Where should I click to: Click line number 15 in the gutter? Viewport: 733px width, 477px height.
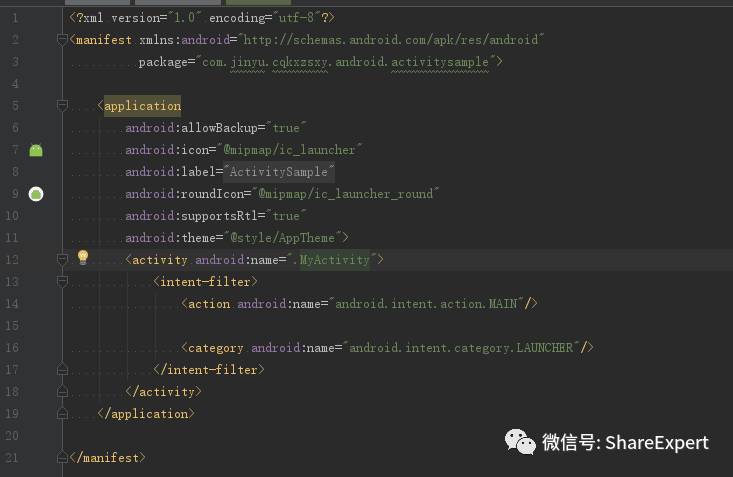tap(12, 325)
